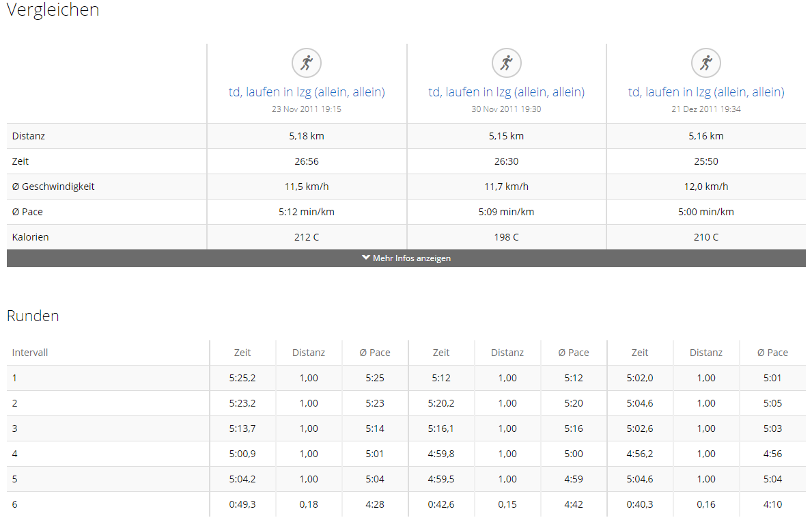Image resolution: width=812 pixels, height=520 pixels.
Task: Click the running icon above the 30 Nov 2011 workout
Action: 506,63
